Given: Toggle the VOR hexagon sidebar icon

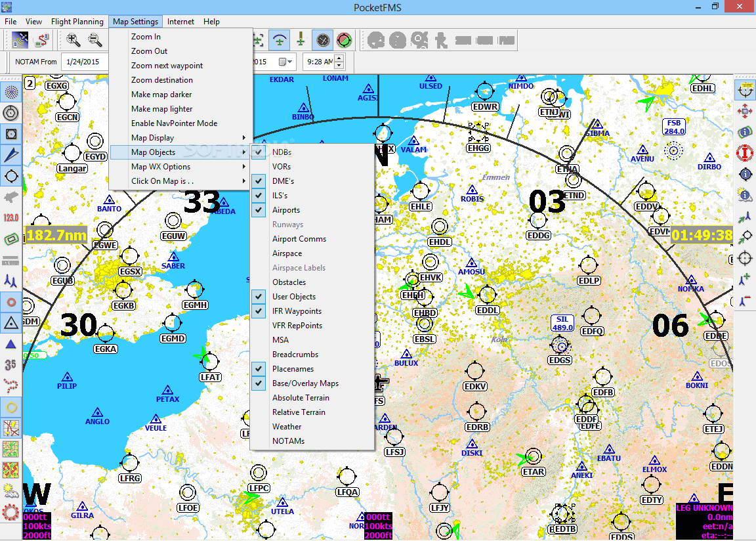Looking at the screenshot, I should [x=11, y=113].
